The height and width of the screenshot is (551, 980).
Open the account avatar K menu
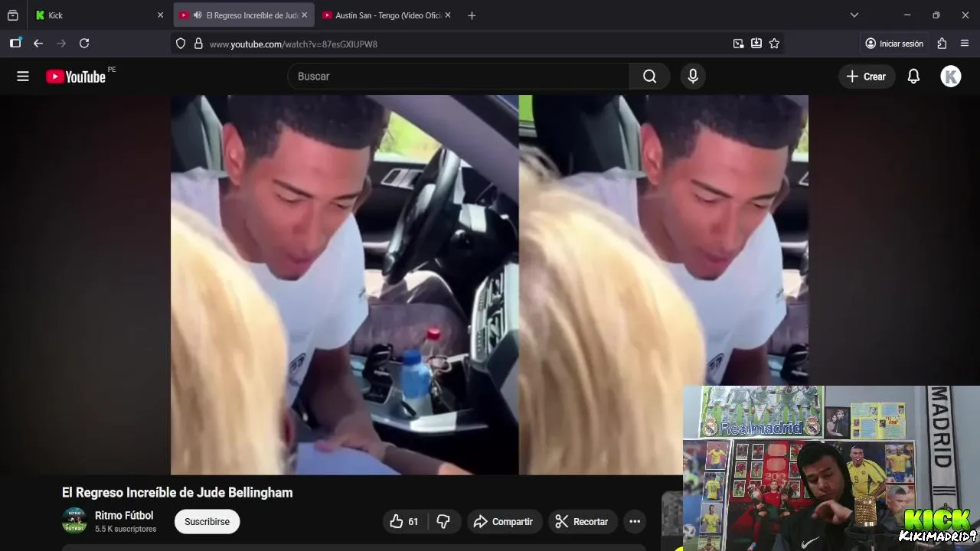pyautogui.click(x=950, y=77)
